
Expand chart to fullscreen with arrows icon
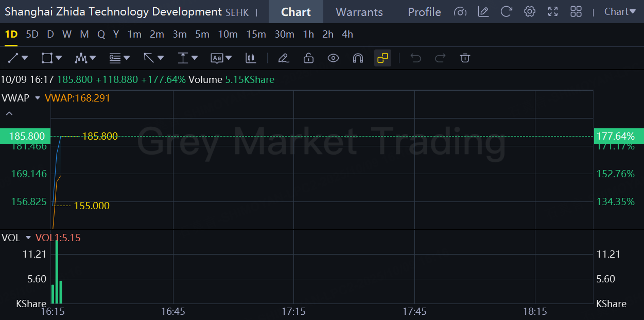pyautogui.click(x=553, y=11)
